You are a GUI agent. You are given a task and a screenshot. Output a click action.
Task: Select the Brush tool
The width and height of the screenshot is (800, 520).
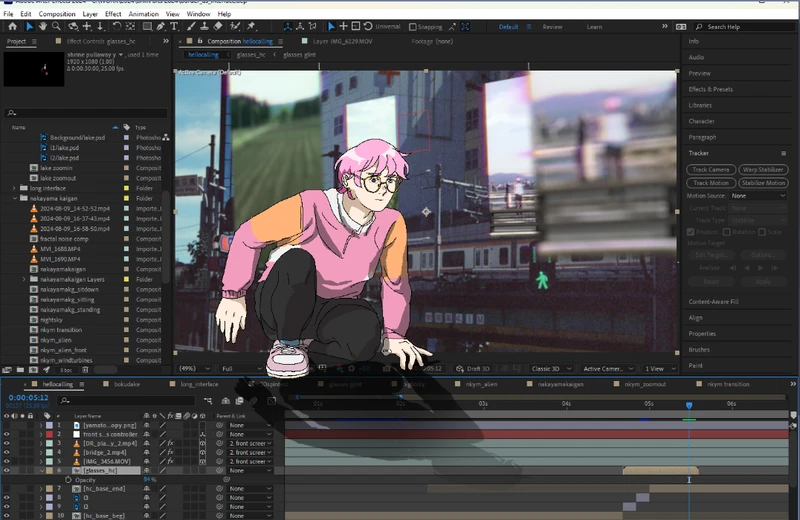point(191,27)
